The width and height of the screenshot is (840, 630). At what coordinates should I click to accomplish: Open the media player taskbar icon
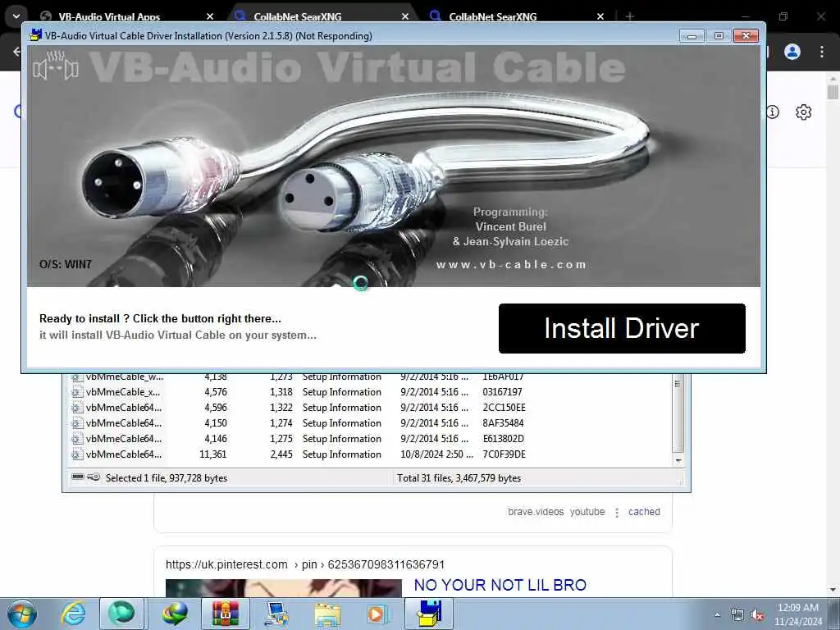377,614
